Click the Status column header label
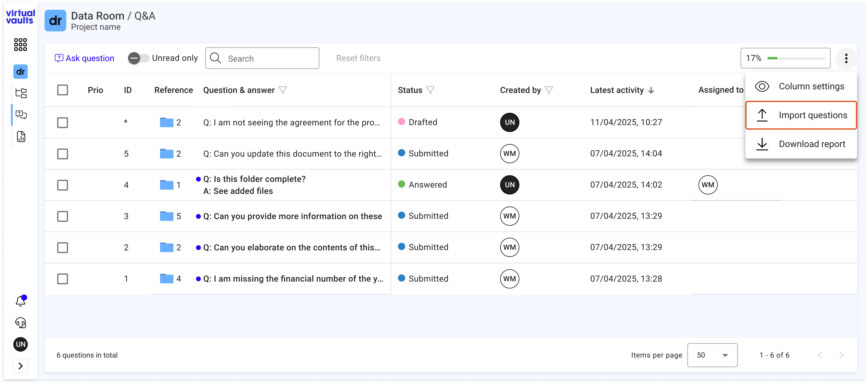The width and height of the screenshot is (868, 384). 410,90
